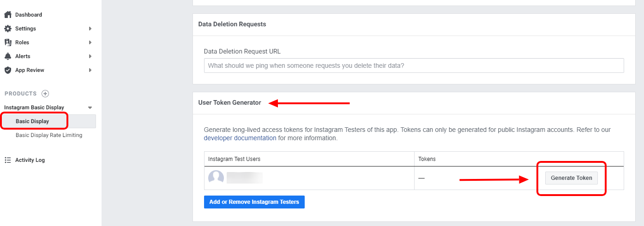Viewport: 644px width, 226px height.
Task: Click the Dashboard home icon
Action: pyautogui.click(x=7, y=15)
